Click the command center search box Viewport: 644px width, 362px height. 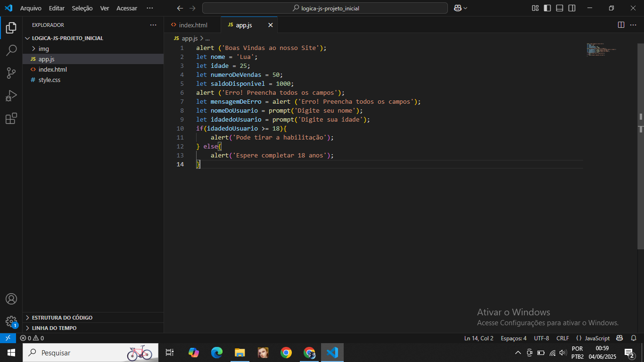[325, 8]
